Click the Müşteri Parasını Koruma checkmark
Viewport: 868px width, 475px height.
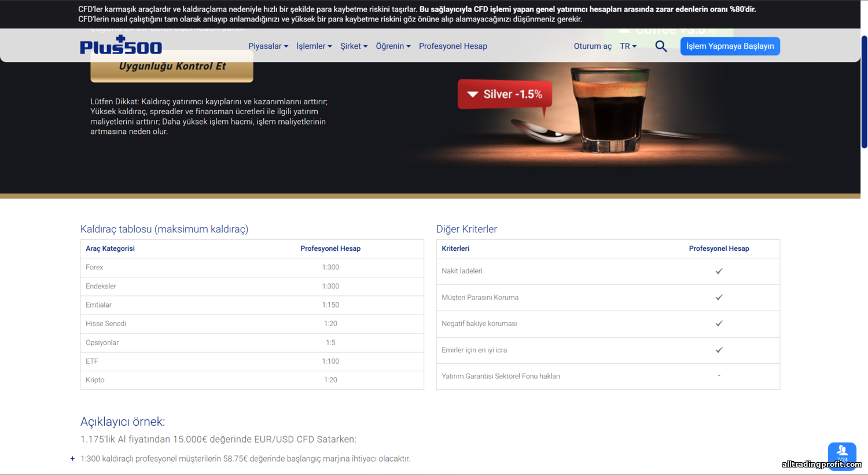[x=719, y=297]
